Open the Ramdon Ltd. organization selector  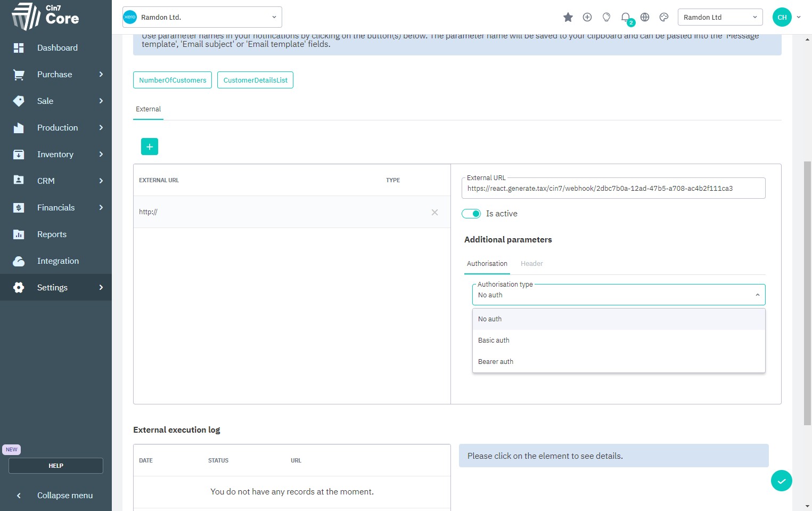[x=202, y=17]
